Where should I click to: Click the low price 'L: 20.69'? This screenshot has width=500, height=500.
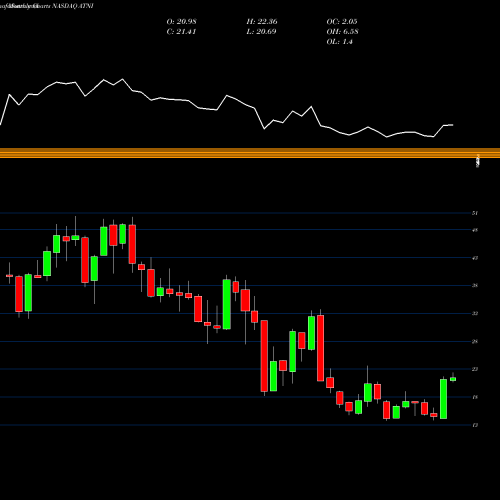pyautogui.click(x=261, y=32)
